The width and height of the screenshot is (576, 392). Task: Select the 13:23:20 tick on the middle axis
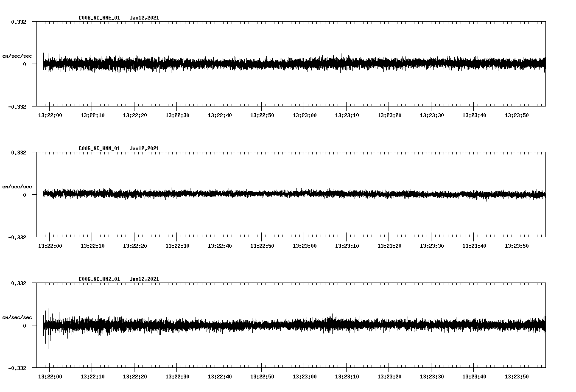[x=390, y=245]
